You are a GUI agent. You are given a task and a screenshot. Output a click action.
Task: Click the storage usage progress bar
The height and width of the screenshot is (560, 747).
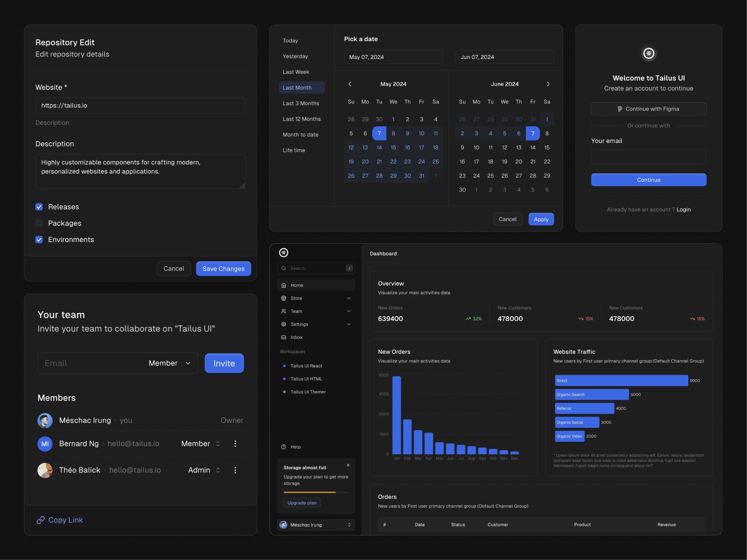tap(316, 493)
